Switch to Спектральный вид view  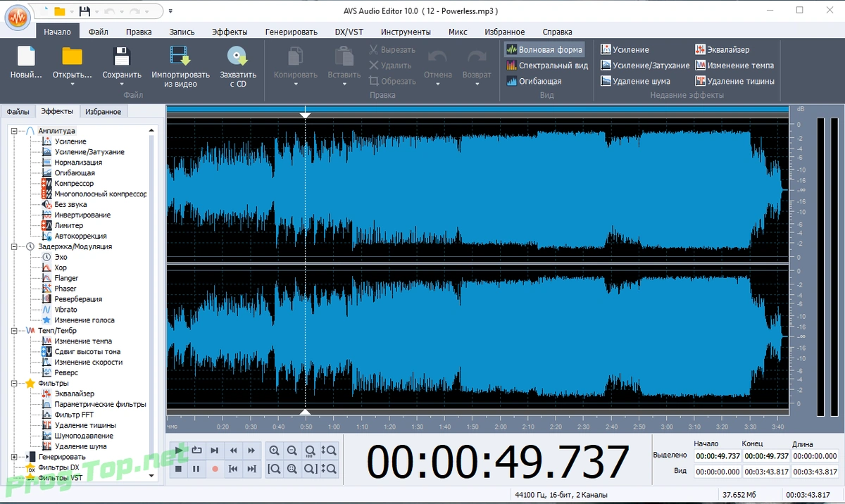pyautogui.click(x=547, y=65)
